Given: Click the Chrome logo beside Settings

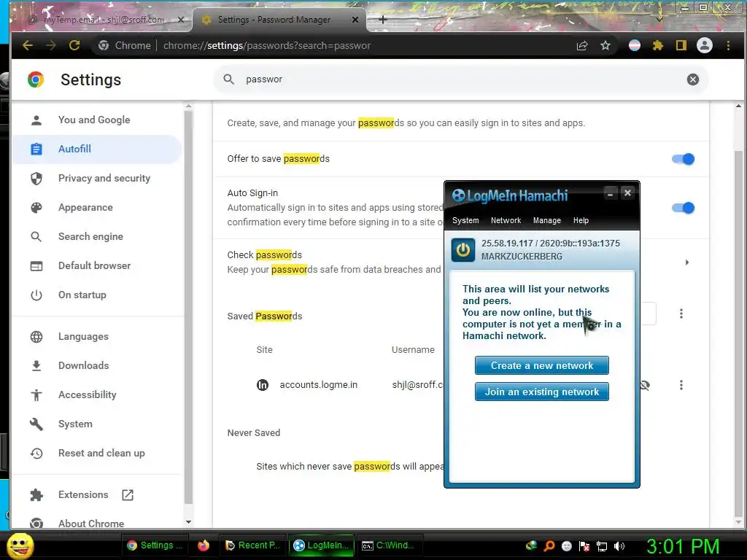Looking at the screenshot, I should pos(36,79).
